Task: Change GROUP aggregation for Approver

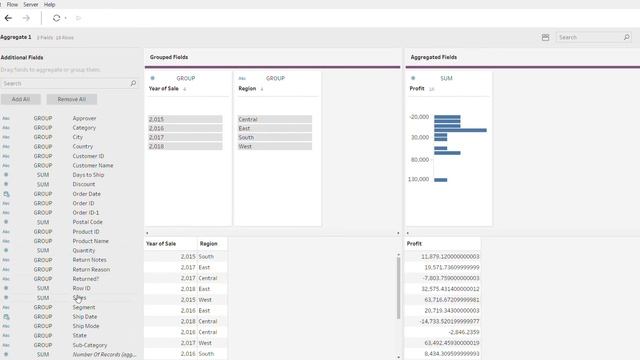Action: coord(43,118)
